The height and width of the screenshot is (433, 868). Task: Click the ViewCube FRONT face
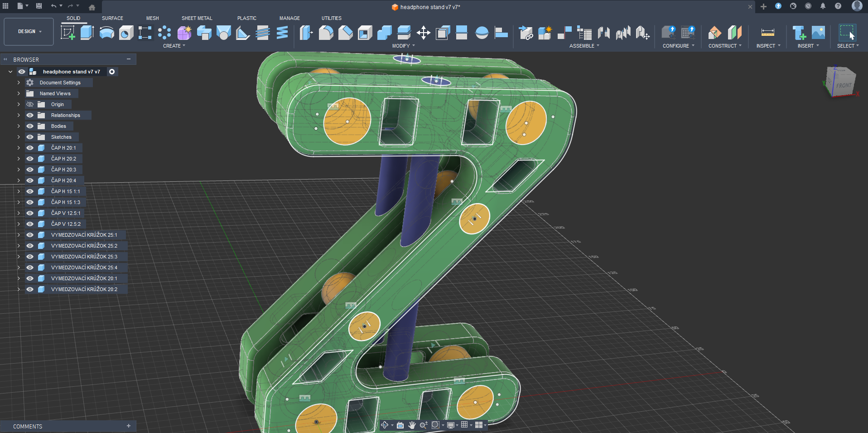pyautogui.click(x=844, y=85)
